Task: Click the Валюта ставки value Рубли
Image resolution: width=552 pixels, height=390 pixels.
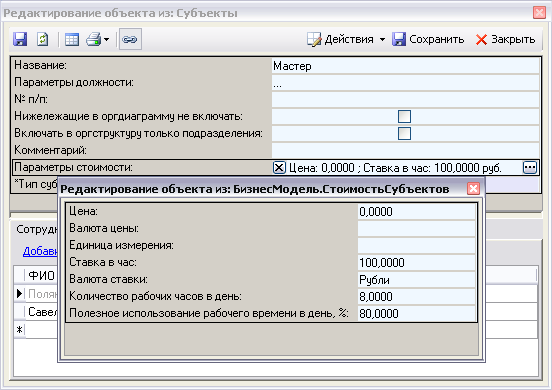Action: 416,279
